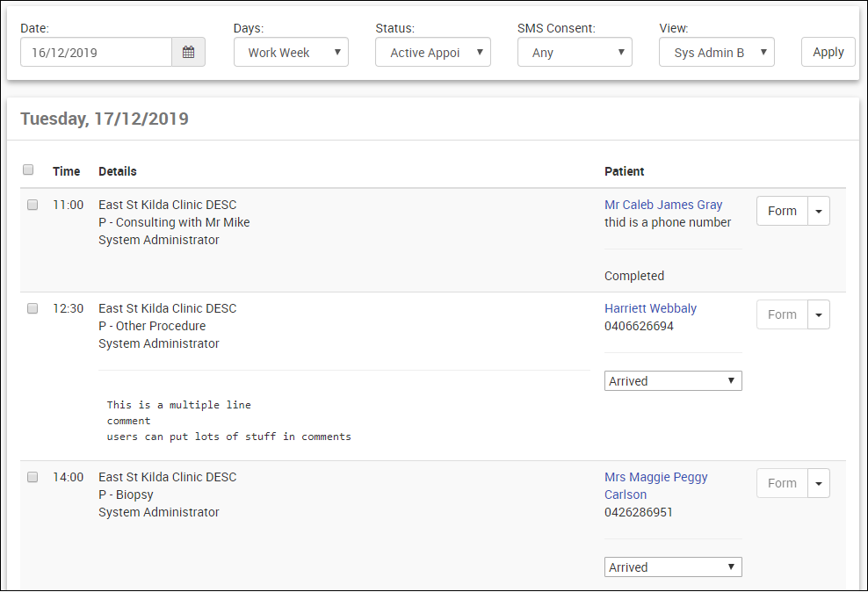
Task: Expand Form arrow for Maggie Carlson appointment
Action: [x=819, y=483]
